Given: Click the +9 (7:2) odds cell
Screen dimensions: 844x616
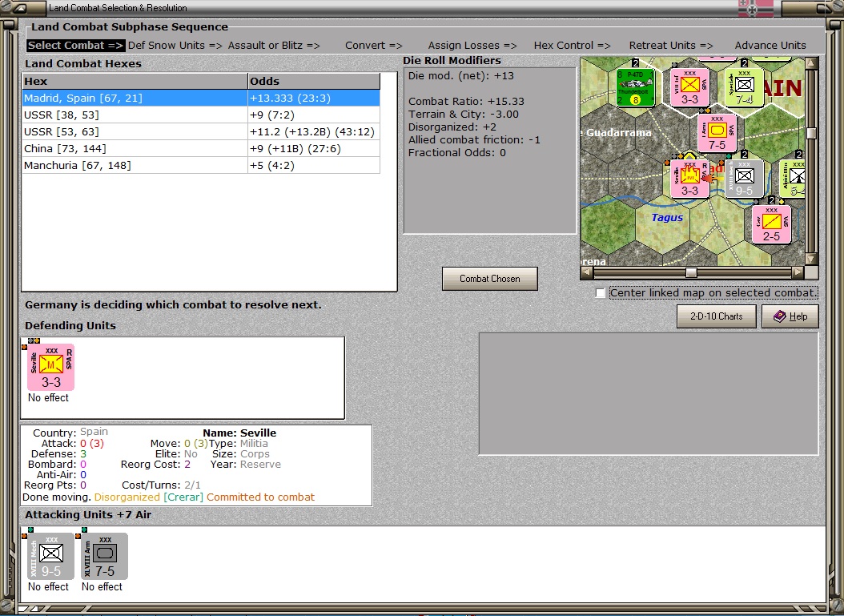Looking at the screenshot, I should pos(314,115).
